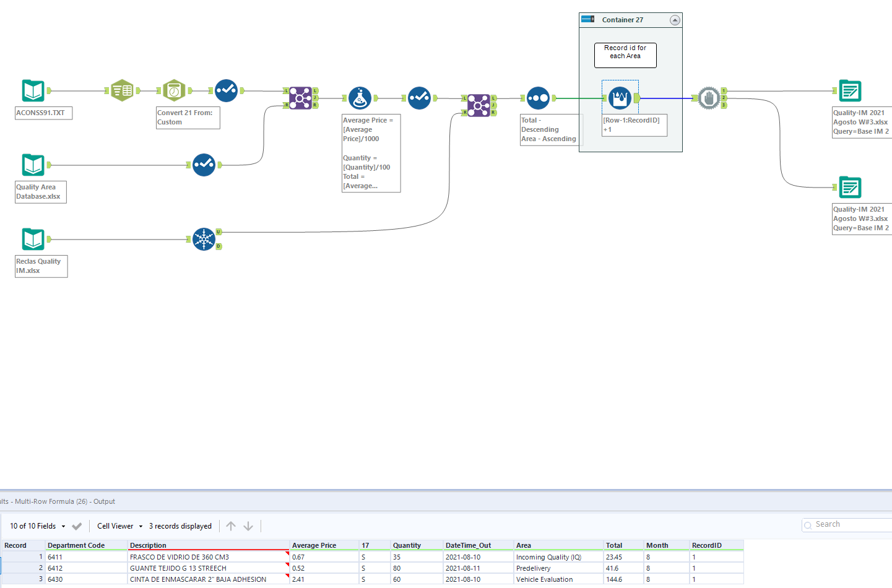The height and width of the screenshot is (588, 892).
Task: Select the Block Until Done hand tool
Action: pos(709,98)
